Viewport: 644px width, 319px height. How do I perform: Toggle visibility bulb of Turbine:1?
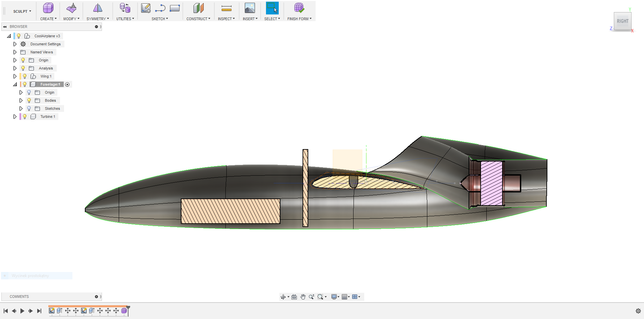pos(24,117)
